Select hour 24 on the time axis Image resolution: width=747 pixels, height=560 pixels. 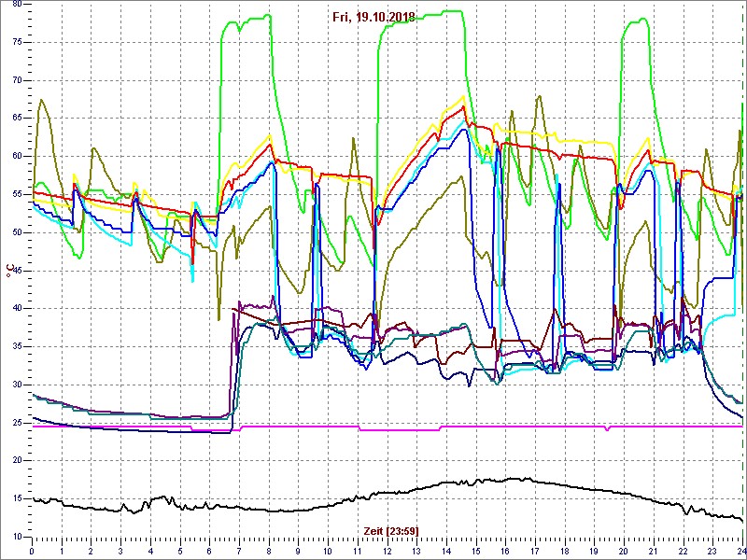[740, 551]
